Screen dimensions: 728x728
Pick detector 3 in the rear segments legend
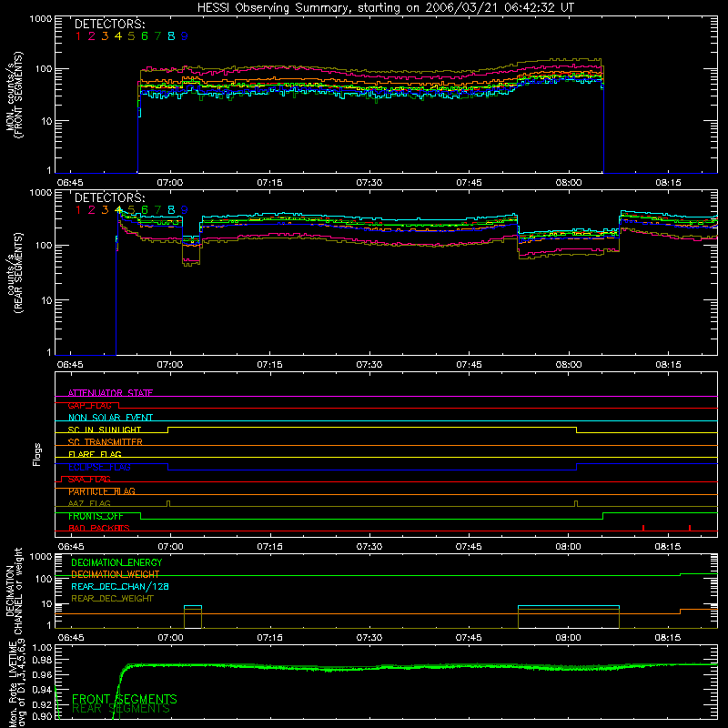pos(105,210)
